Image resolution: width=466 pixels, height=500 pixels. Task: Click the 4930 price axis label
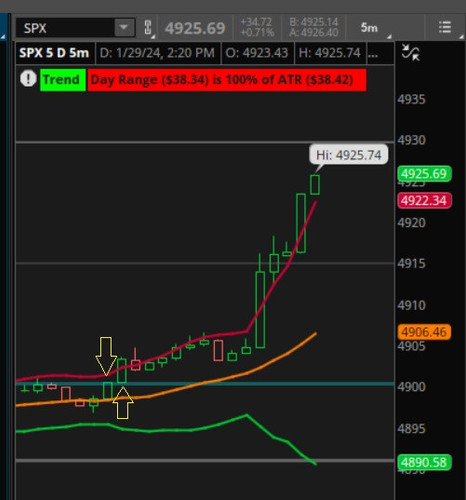point(411,140)
